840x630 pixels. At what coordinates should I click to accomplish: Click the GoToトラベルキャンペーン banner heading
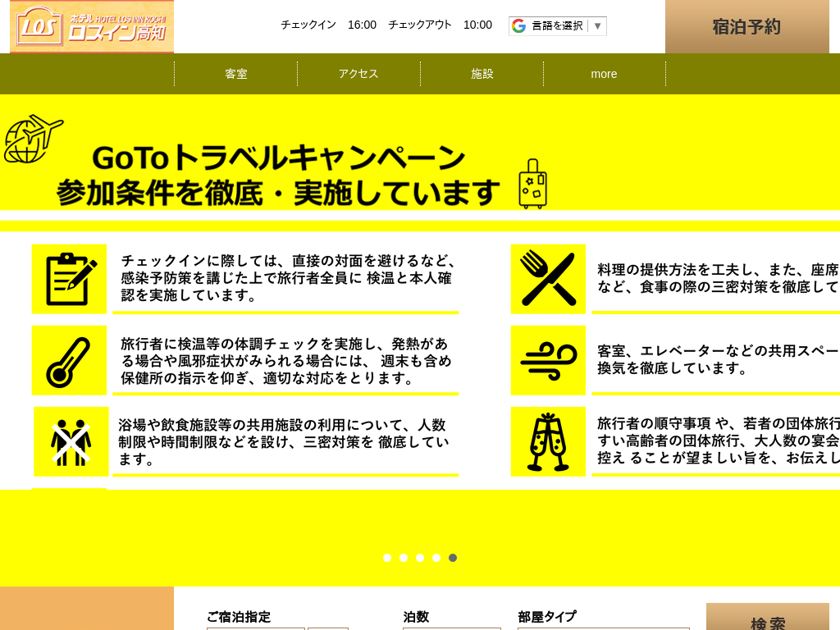[x=279, y=157]
